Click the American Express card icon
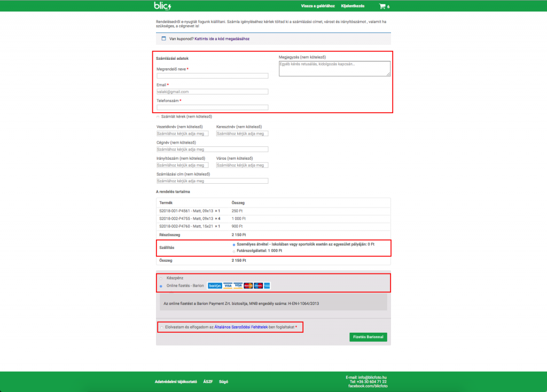The image size is (547, 392). coord(267,285)
